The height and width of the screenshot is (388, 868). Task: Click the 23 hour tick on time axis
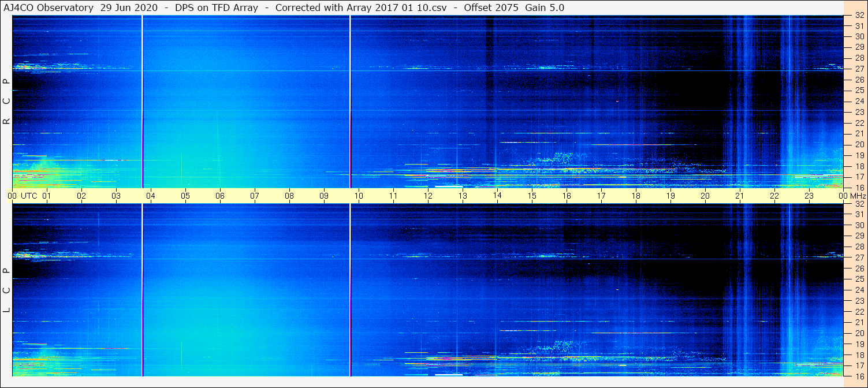click(809, 196)
